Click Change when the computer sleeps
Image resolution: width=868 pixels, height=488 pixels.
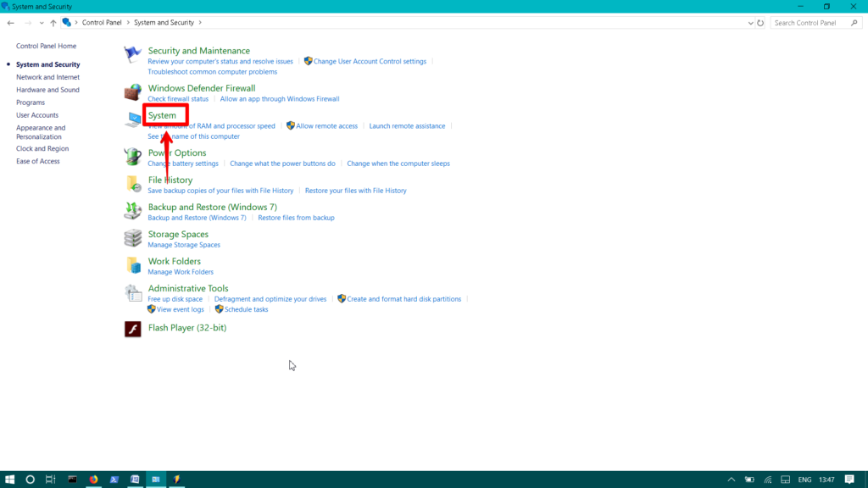click(x=398, y=164)
